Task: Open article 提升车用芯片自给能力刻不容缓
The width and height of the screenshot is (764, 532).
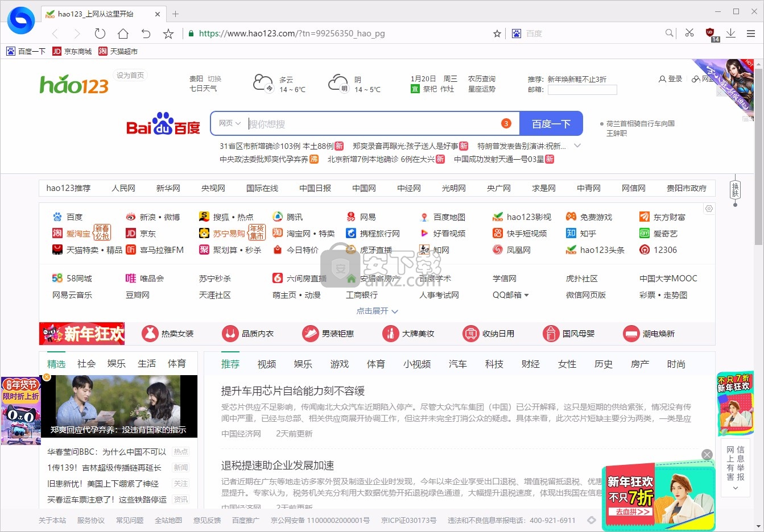Action: tap(293, 391)
